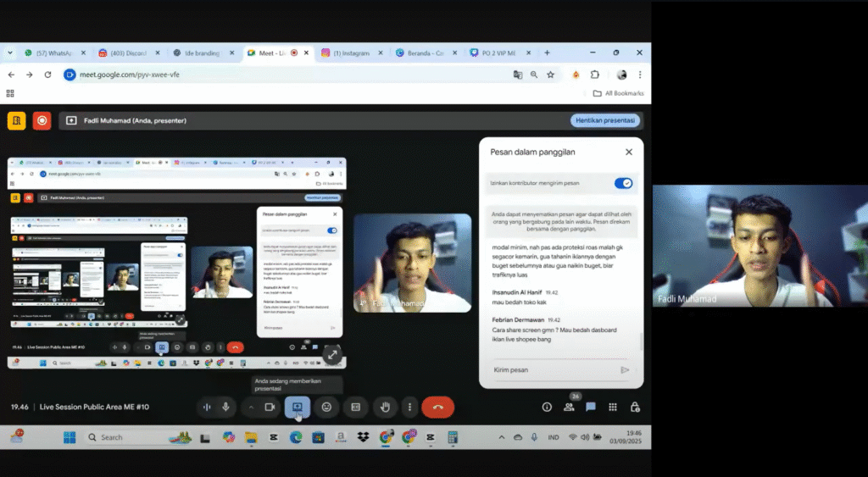Open meeting details info icon
The height and width of the screenshot is (477, 868).
point(547,408)
